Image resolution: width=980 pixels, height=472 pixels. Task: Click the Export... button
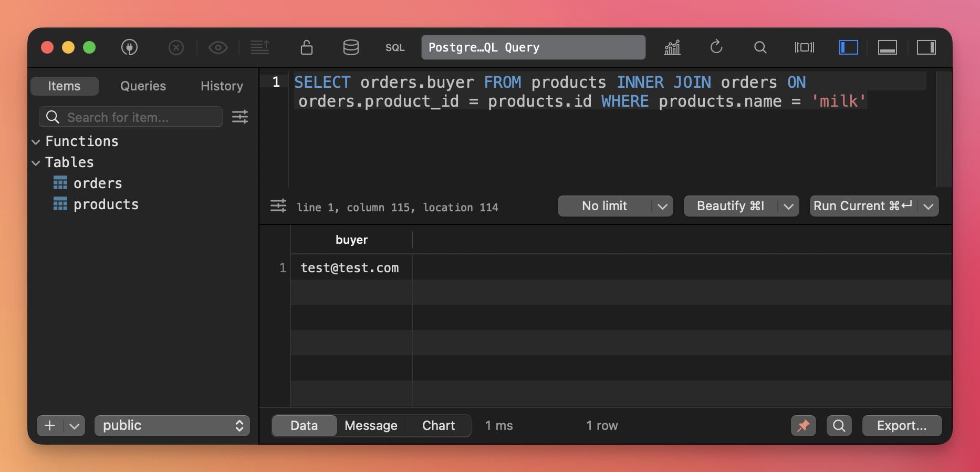coord(902,426)
